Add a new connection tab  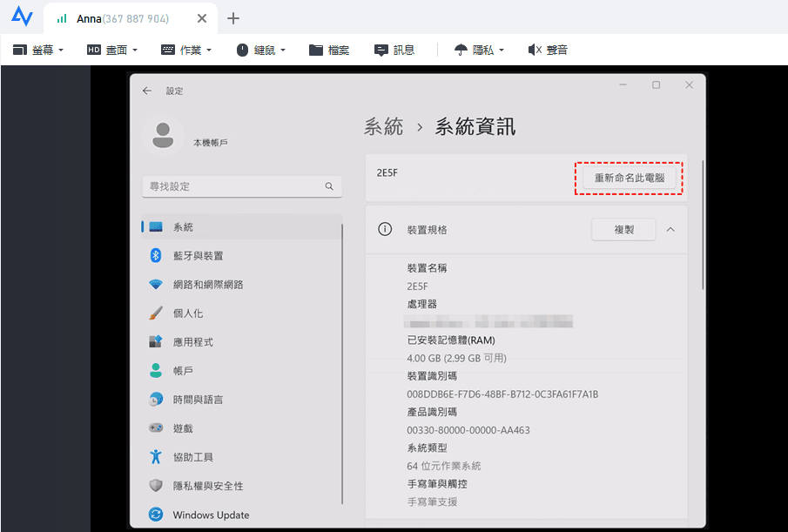[x=233, y=18]
